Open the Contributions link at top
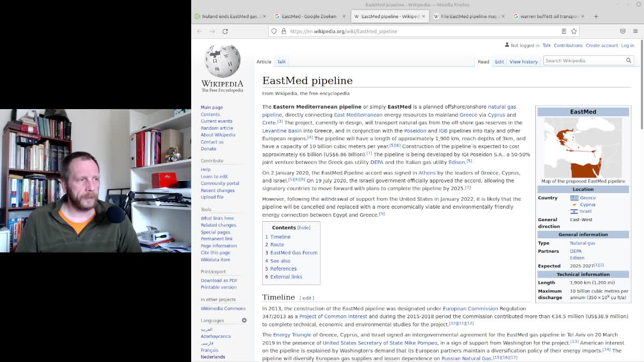Screen dimensions: 644x362 pyautogui.click(x=568, y=45)
